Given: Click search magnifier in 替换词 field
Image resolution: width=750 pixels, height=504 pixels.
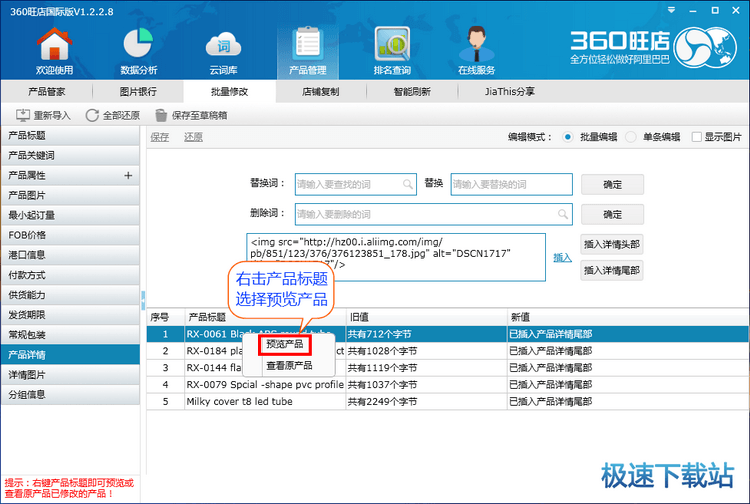Looking at the screenshot, I should click(408, 184).
